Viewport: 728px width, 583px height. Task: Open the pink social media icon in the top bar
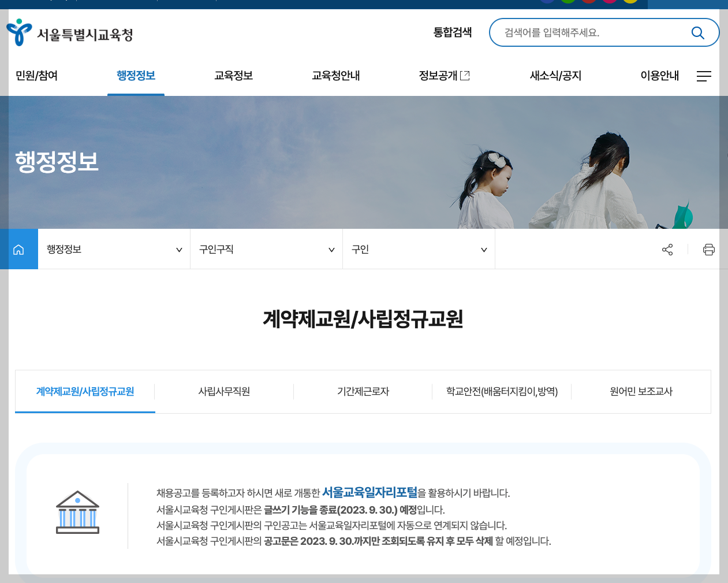(x=609, y=1)
